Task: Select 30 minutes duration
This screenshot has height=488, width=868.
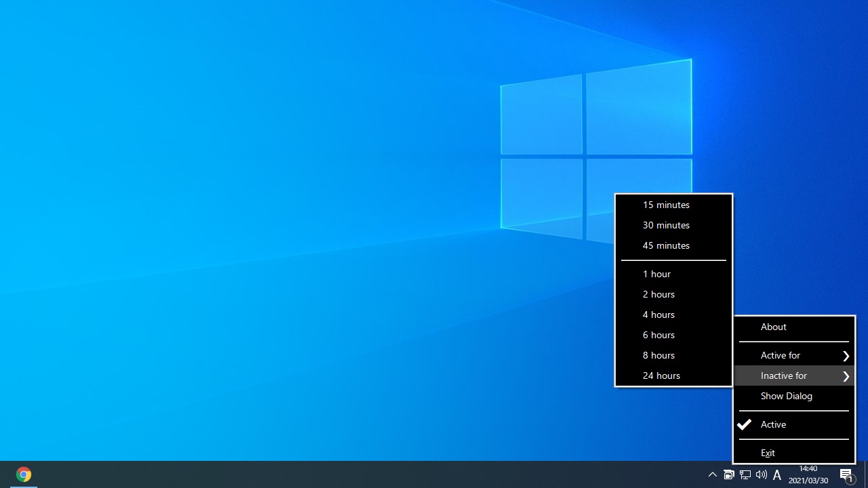Action: click(673, 225)
